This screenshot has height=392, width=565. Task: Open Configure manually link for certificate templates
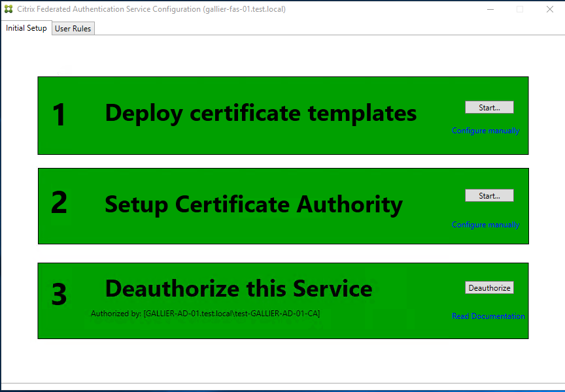click(485, 131)
